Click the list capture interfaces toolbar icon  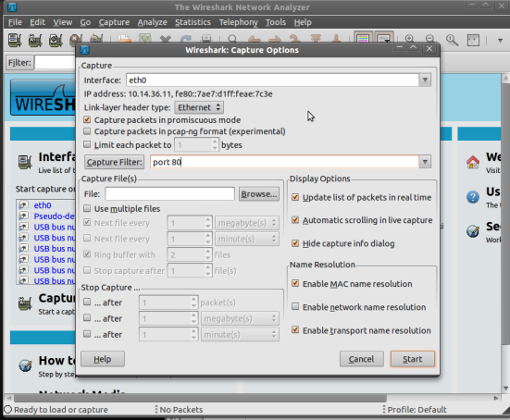(15, 41)
